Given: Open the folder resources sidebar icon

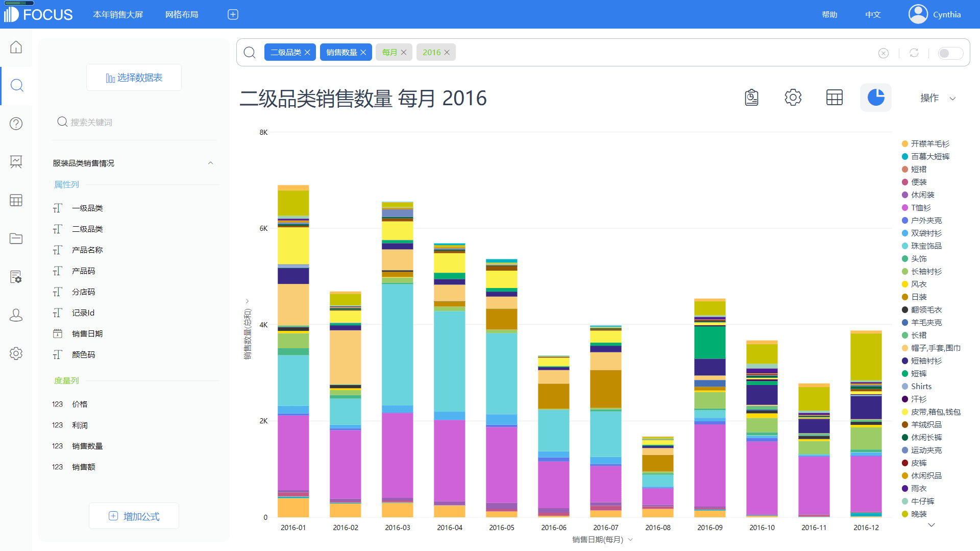Looking at the screenshot, I should point(16,238).
